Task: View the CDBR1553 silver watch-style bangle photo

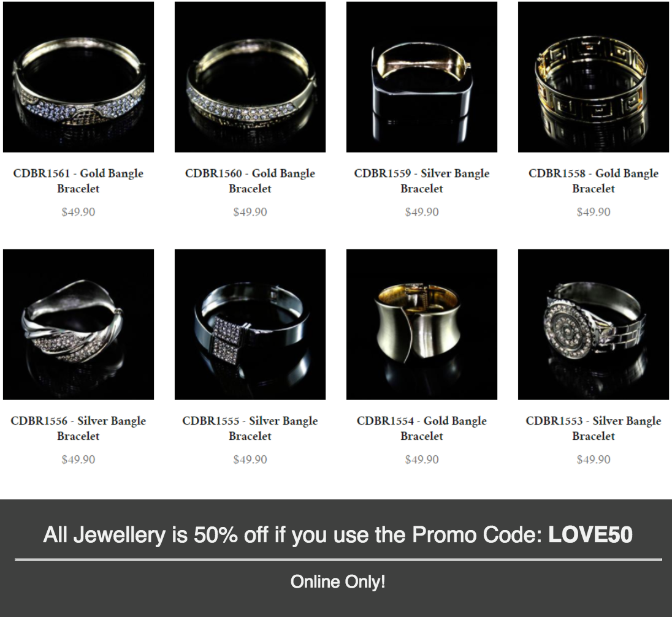Action: (x=594, y=325)
